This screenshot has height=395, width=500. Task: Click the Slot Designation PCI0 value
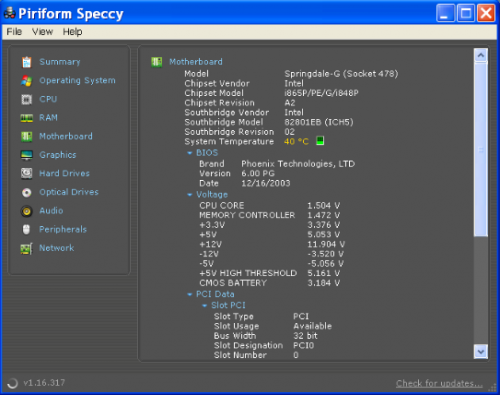coord(304,346)
